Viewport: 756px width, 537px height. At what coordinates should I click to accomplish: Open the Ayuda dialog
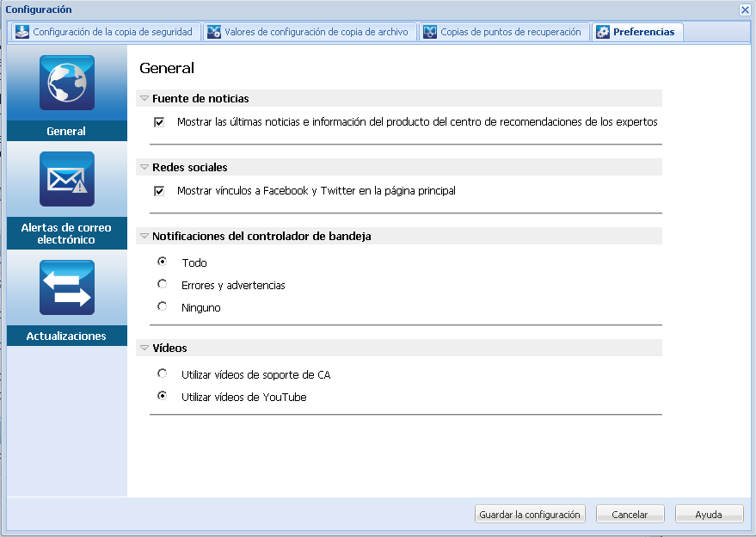(x=708, y=514)
